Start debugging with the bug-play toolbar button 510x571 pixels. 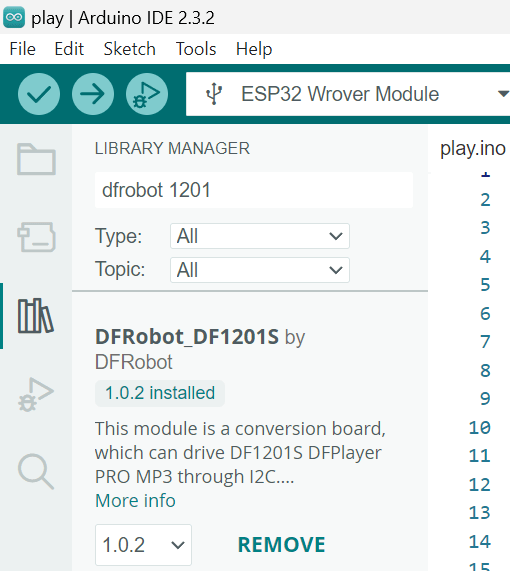click(x=147, y=94)
